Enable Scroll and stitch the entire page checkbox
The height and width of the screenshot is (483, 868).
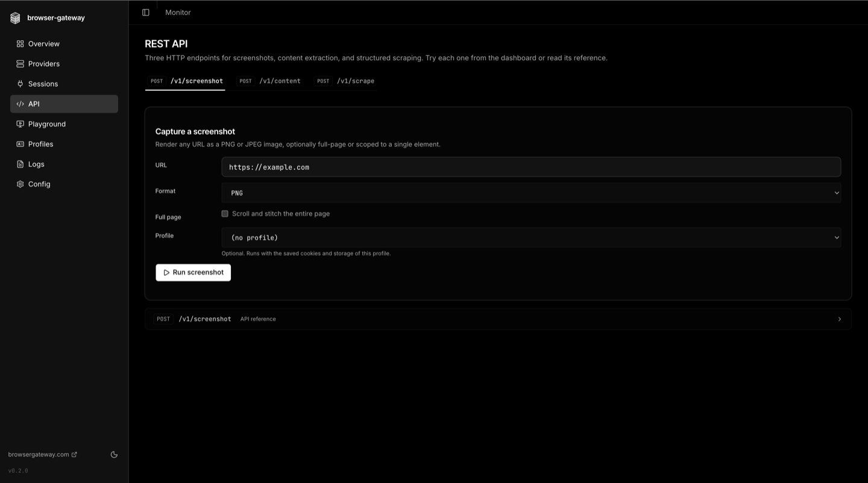coord(225,214)
